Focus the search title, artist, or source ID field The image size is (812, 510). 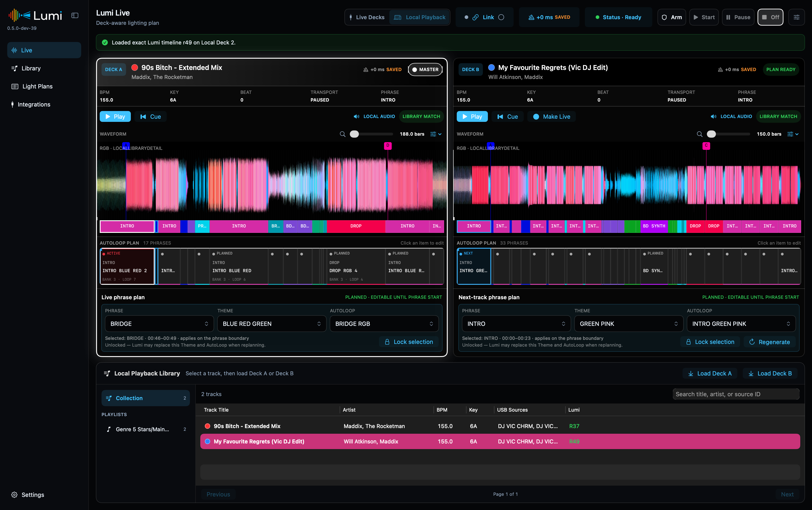[736, 394]
